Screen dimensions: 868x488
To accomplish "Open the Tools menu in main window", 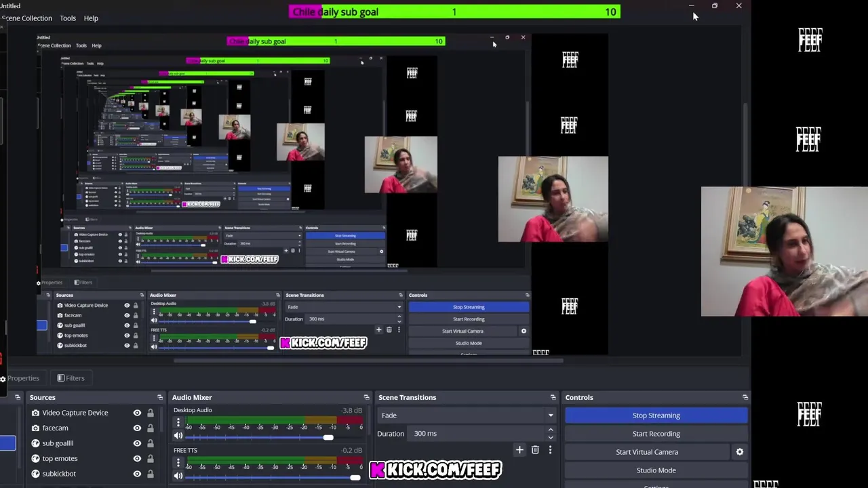I will pyautogui.click(x=68, y=18).
